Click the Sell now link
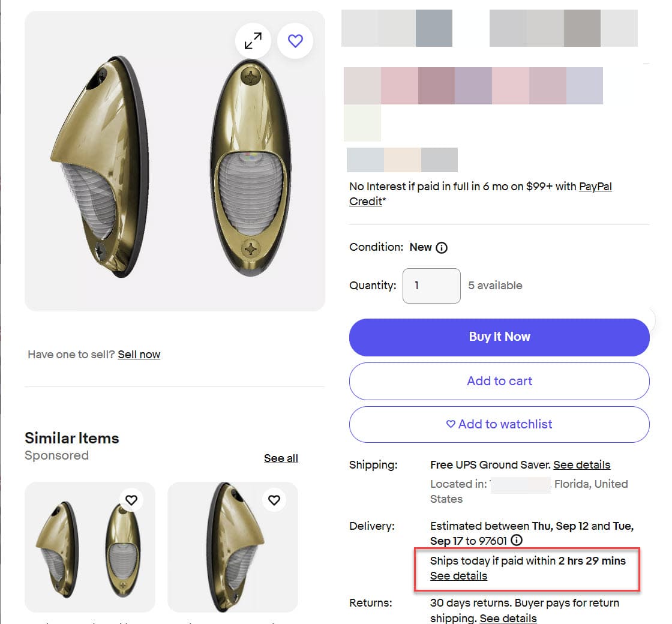672x624 pixels. point(139,355)
